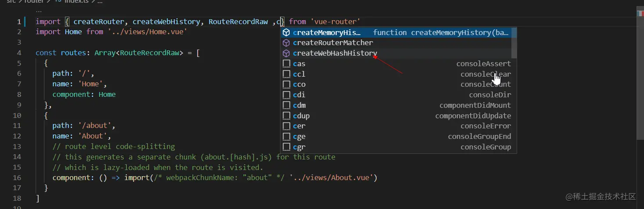
Task: Click the snippet icon beside ccl
Action: [x=286, y=74]
